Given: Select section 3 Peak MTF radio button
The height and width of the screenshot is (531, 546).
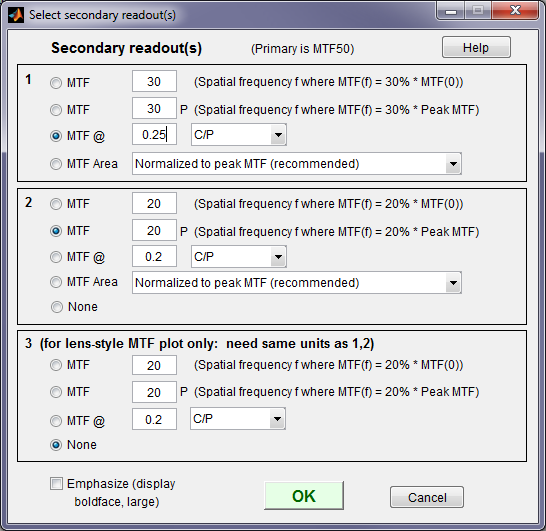Looking at the screenshot, I should (56, 392).
